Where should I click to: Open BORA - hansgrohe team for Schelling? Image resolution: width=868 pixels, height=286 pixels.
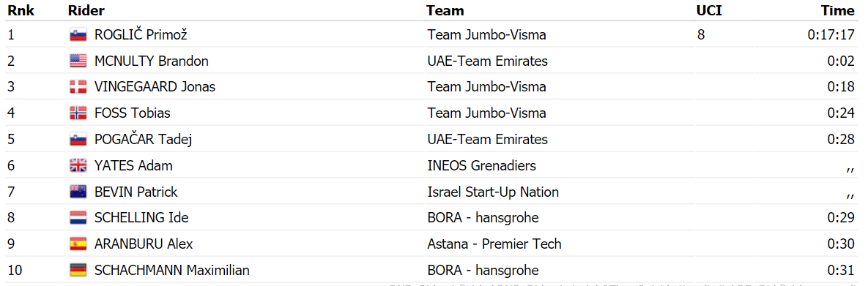pos(483,218)
